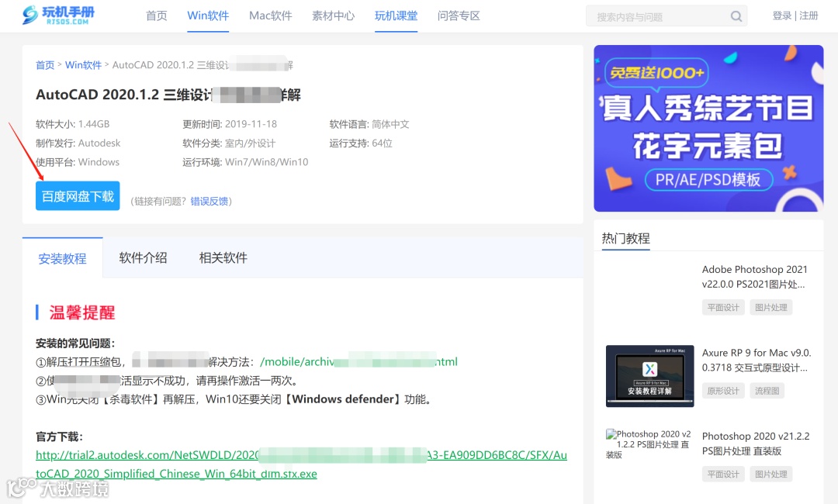
Task: Click 图片处理 tag under Photoshop 2020
Action: [770, 474]
